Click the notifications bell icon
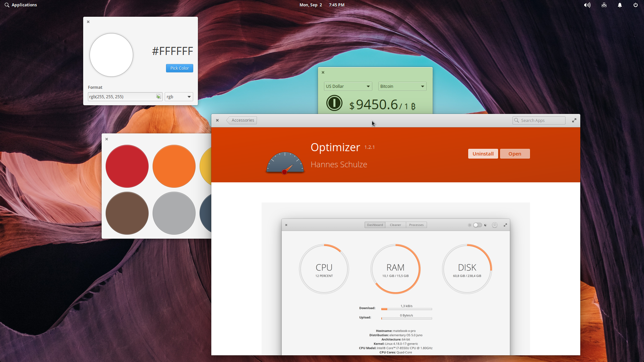The image size is (644, 362). pos(620,5)
